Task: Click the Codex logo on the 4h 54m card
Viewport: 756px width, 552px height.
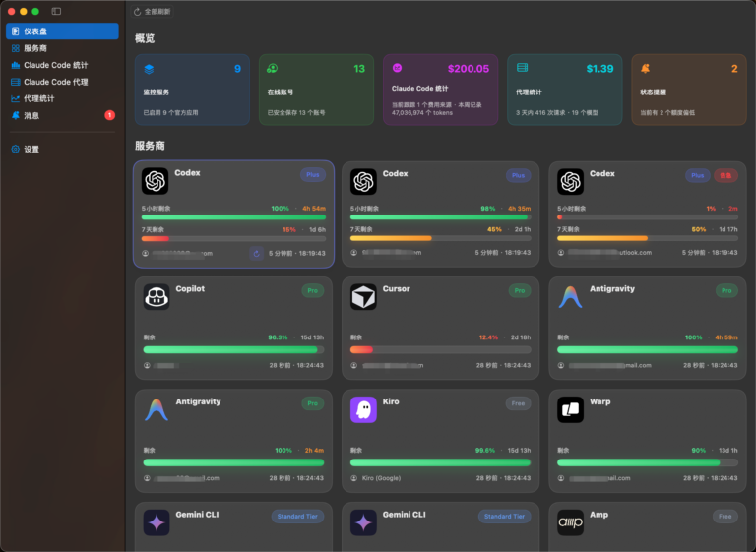Action: pos(156,181)
